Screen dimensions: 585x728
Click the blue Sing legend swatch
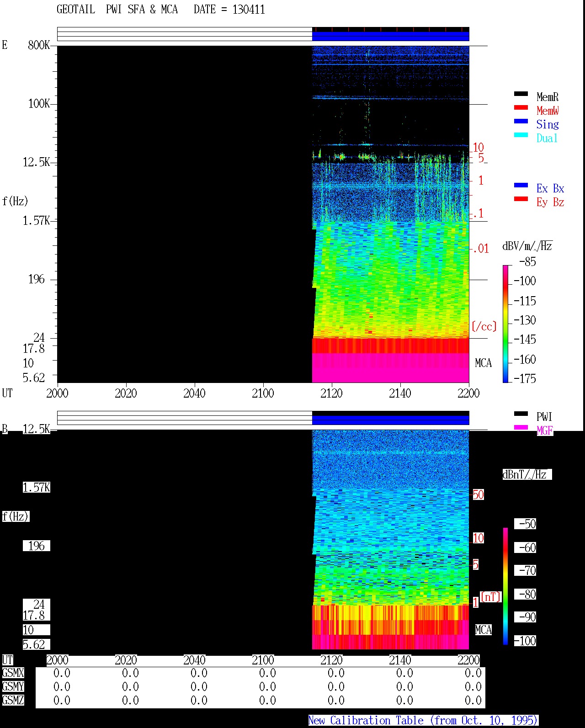click(521, 122)
